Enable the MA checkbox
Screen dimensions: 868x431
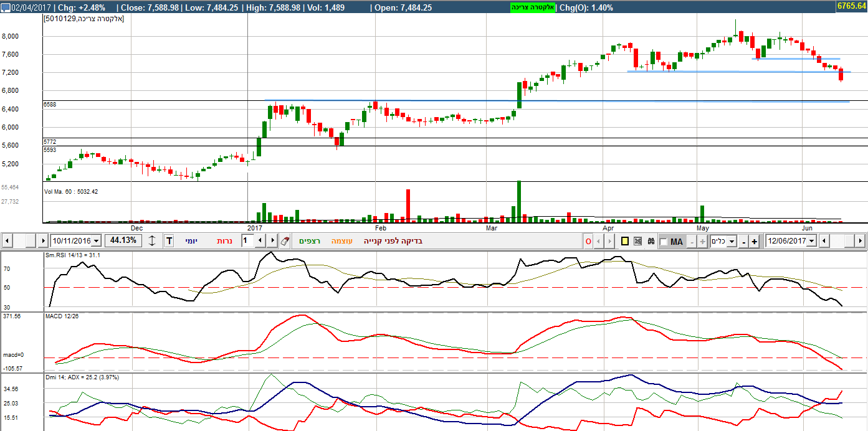[x=663, y=242]
